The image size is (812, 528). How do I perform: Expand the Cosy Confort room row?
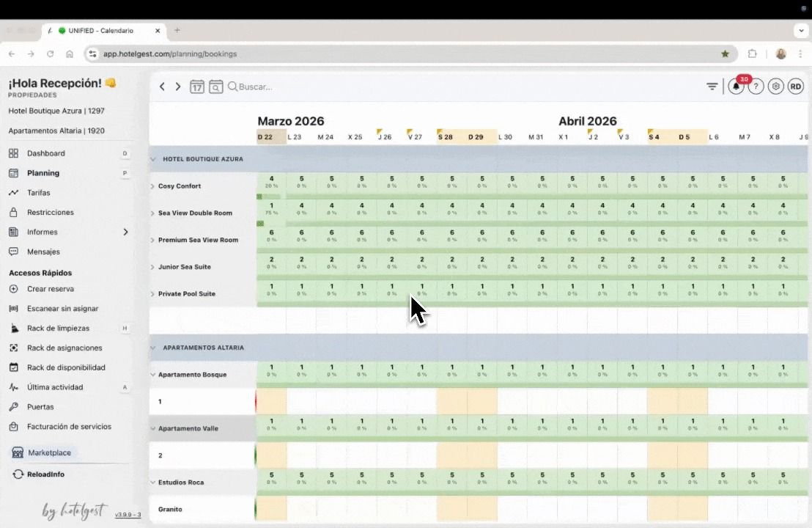(x=152, y=186)
